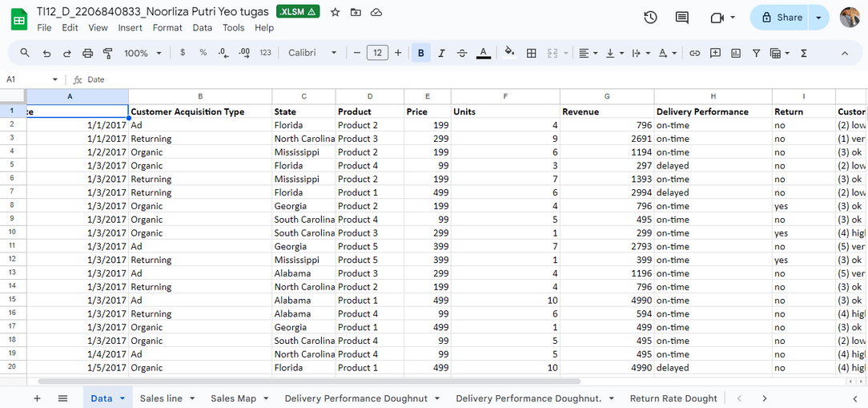Decrease decimal places

point(223,53)
